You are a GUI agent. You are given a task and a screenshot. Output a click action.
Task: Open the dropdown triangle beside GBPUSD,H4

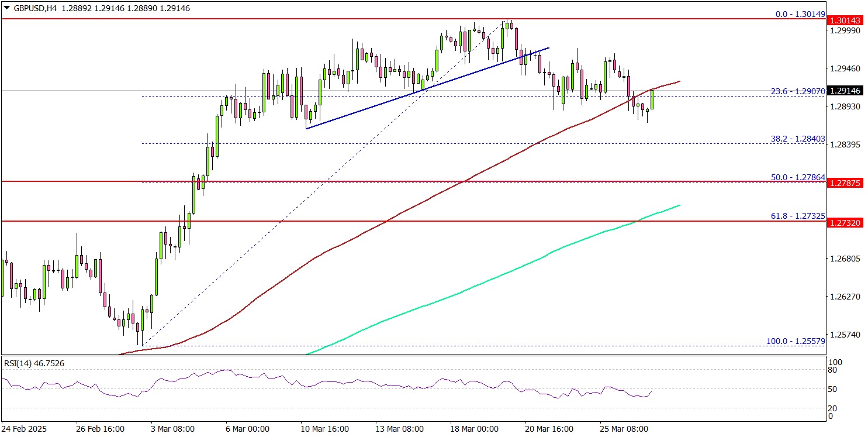point(6,9)
